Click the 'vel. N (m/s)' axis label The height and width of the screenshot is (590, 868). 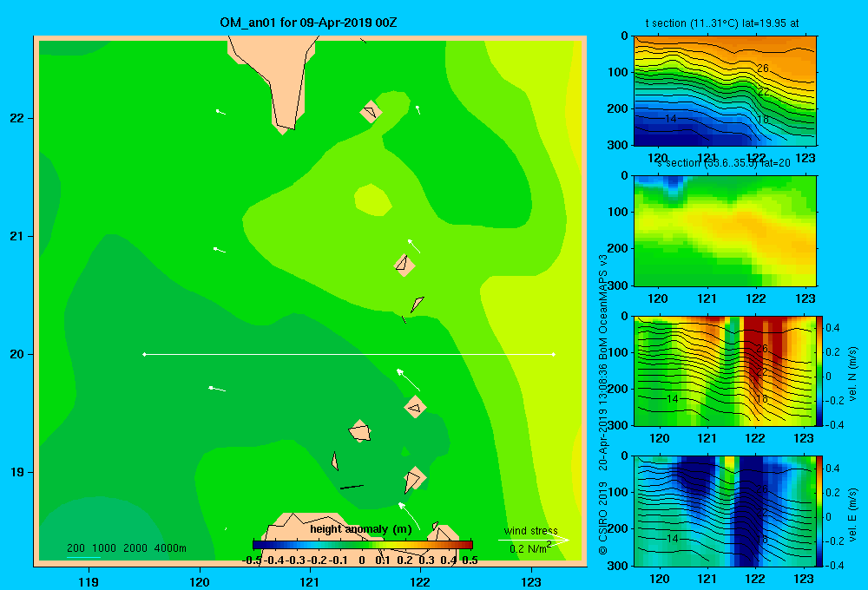tap(853, 374)
